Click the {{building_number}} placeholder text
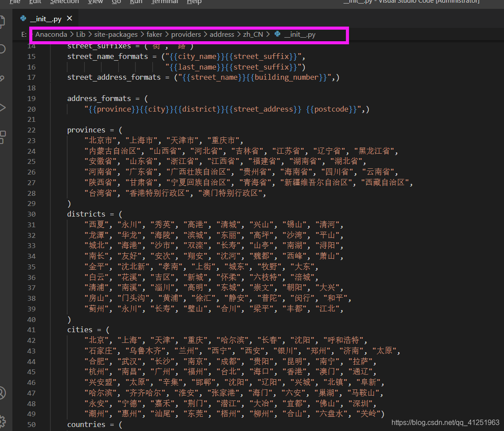This screenshot has height=431, width=504. [287, 78]
